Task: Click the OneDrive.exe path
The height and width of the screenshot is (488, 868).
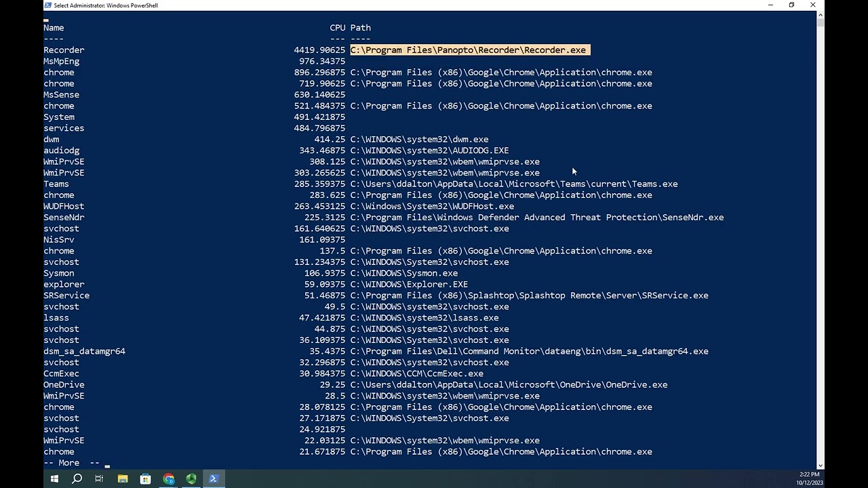Action: click(509, 385)
